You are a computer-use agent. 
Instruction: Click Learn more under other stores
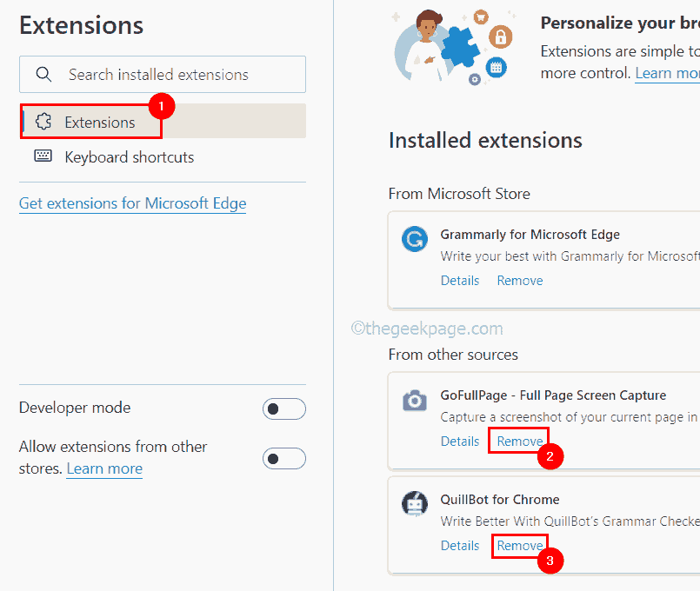[x=103, y=468]
